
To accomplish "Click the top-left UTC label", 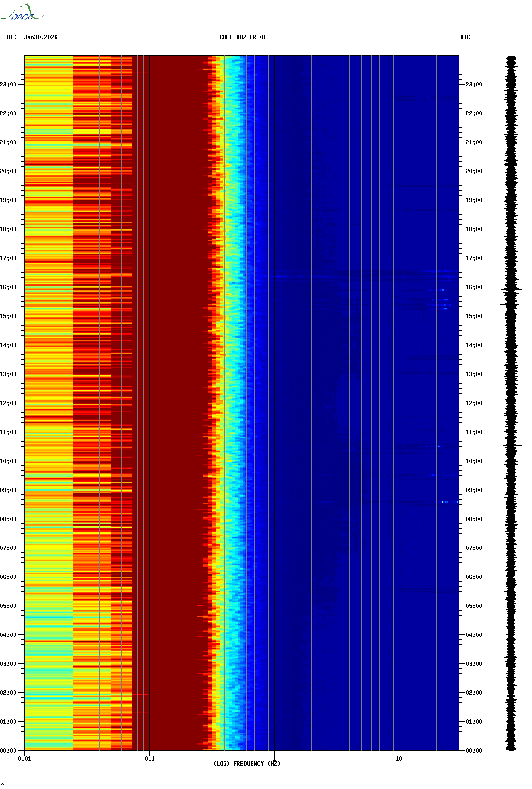I will 12,37.
